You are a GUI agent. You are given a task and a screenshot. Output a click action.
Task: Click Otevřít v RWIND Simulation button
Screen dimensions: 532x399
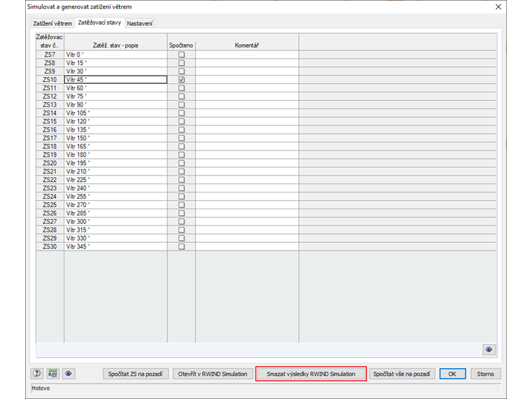(213, 374)
